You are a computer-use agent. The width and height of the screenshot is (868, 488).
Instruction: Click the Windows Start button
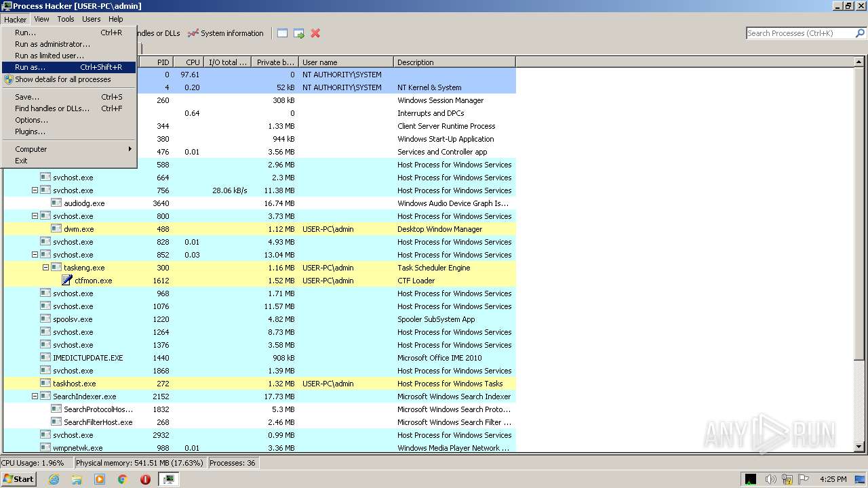pyautogui.click(x=19, y=479)
